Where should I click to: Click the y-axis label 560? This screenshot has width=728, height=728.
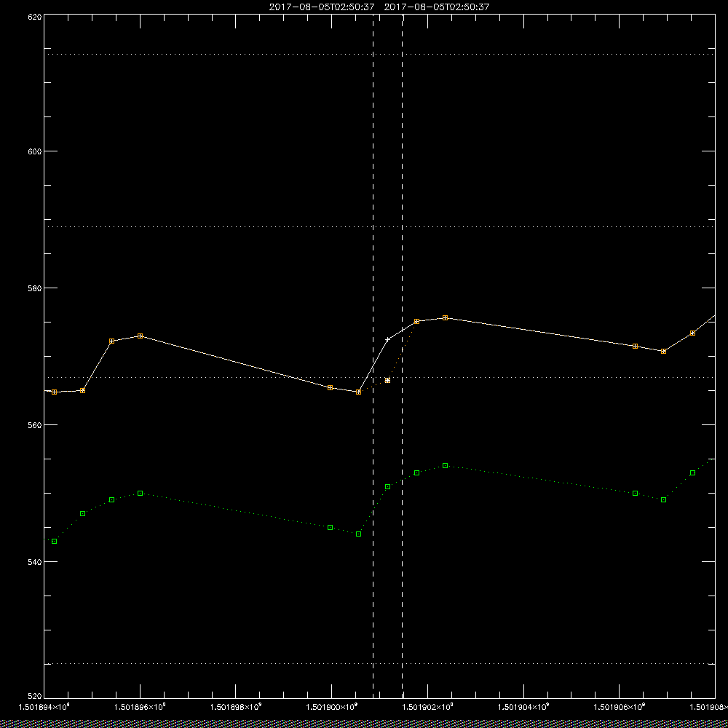click(x=35, y=425)
